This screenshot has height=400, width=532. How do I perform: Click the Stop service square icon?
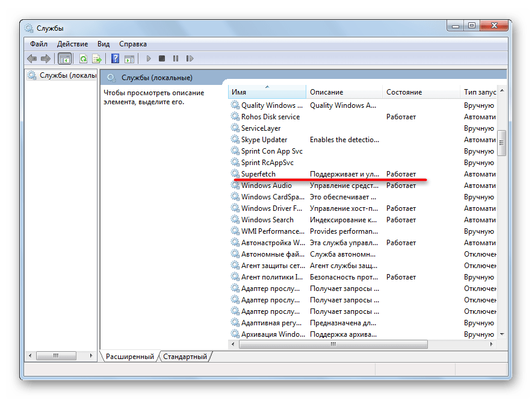tap(161, 58)
